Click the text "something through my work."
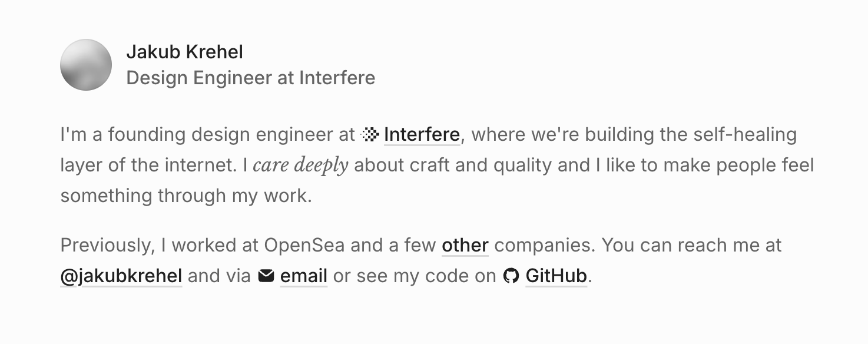 186,196
